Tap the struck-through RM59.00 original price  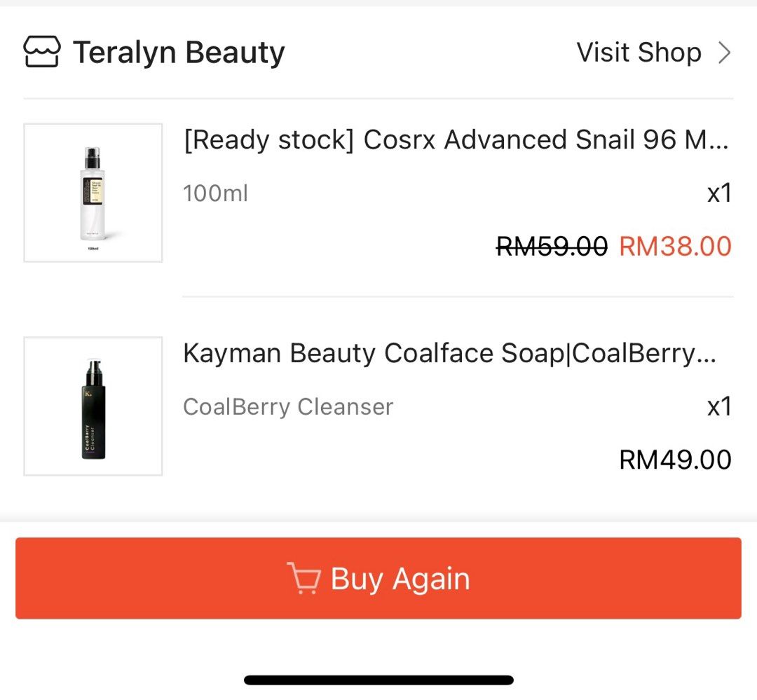pos(551,246)
